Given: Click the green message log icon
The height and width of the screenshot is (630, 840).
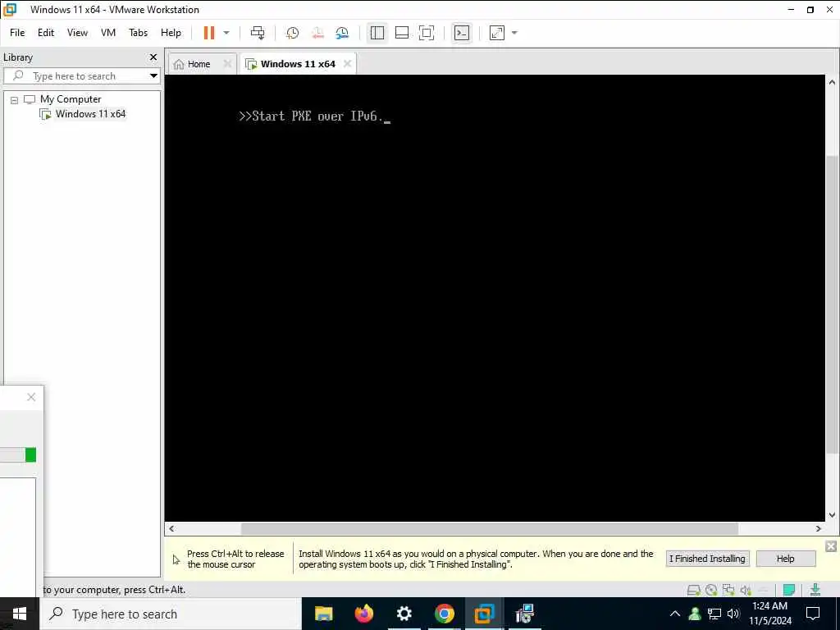Looking at the screenshot, I should 789,591.
